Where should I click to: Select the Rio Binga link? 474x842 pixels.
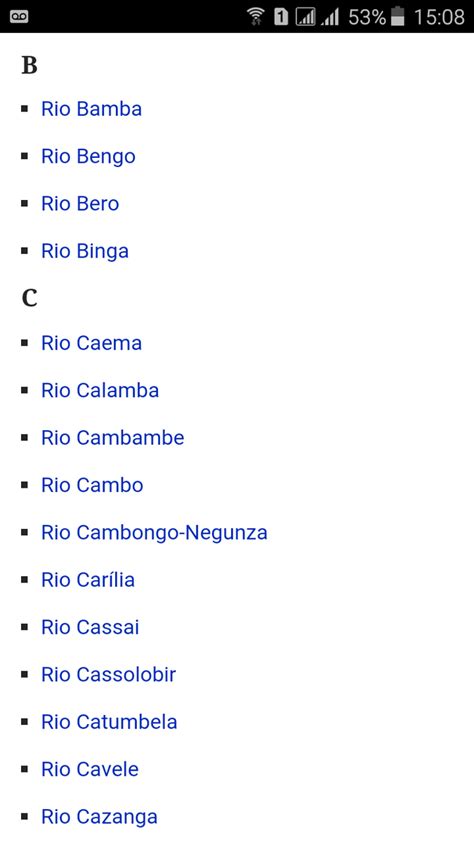click(85, 251)
